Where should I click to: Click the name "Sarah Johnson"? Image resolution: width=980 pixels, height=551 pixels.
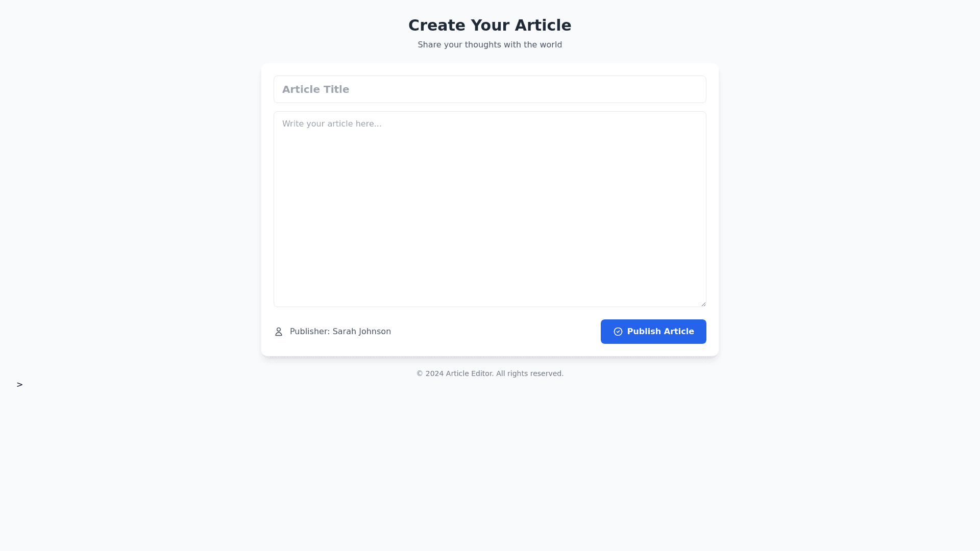361,332
